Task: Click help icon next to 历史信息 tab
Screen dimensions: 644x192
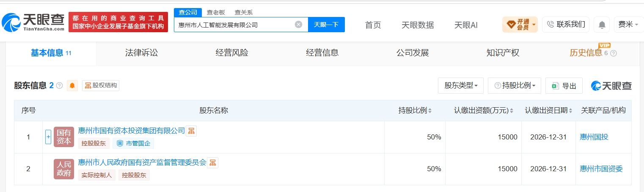Action: (614, 53)
